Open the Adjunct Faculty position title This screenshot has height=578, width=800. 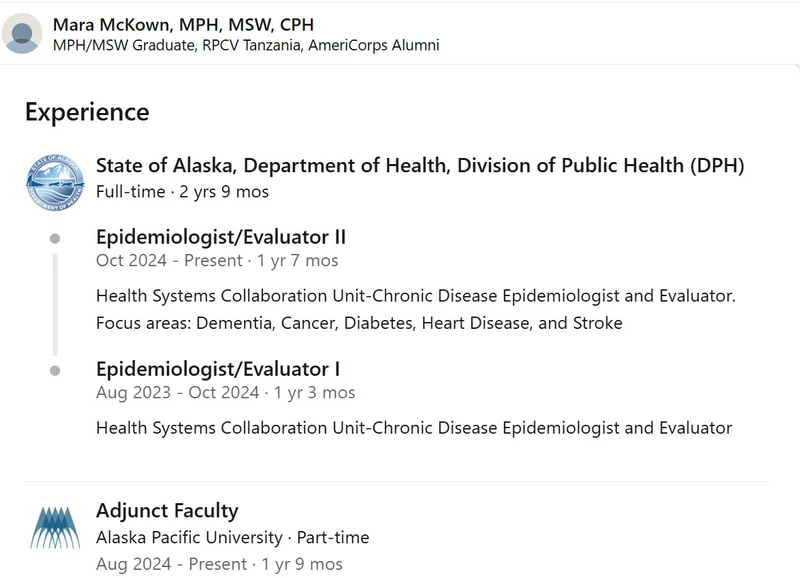coord(167,511)
